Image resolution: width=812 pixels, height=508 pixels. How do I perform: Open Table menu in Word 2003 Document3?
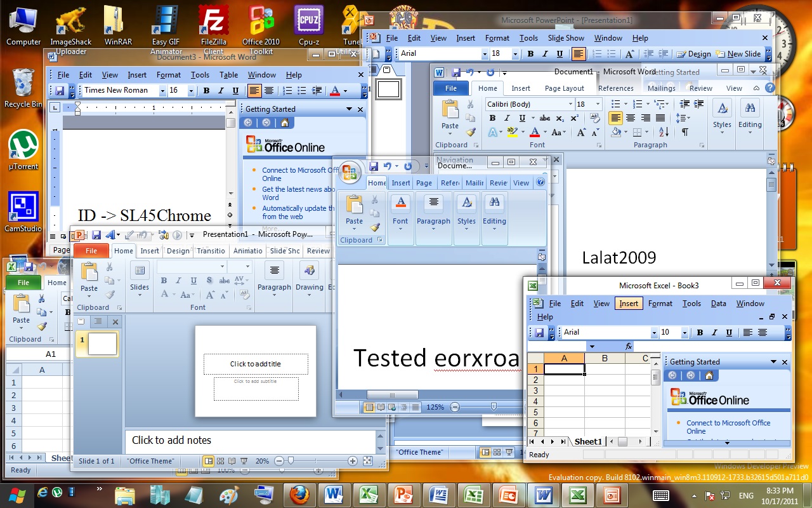pos(228,75)
